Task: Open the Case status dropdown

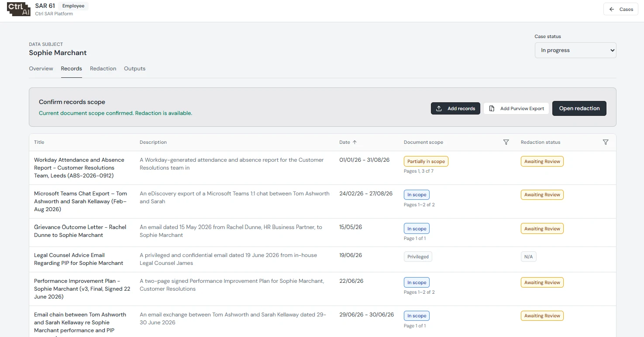Action: click(x=575, y=50)
